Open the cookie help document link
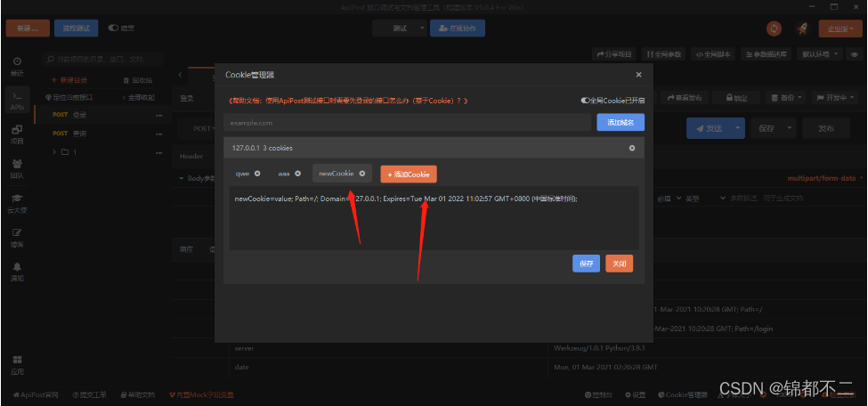Image resolution: width=868 pixels, height=406 pixels. [348, 101]
